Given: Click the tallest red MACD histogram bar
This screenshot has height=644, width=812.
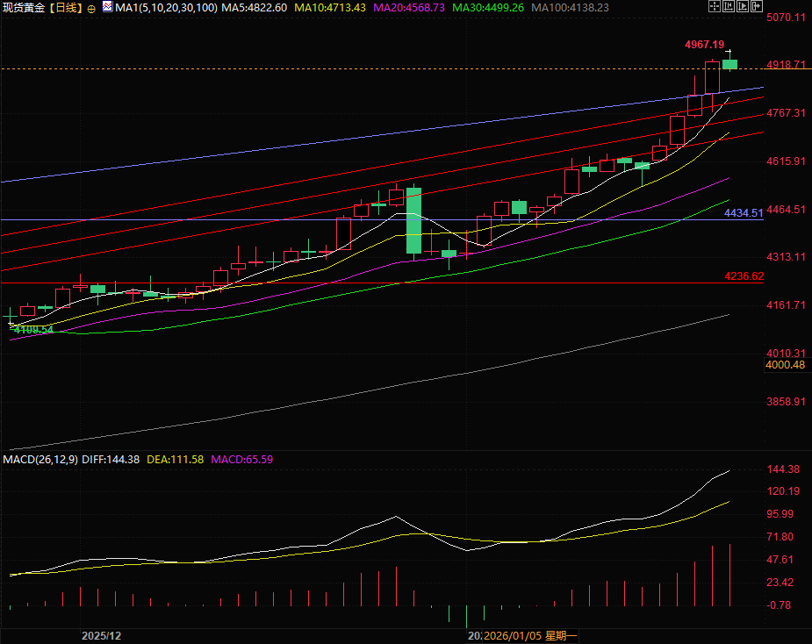Looking at the screenshot, I should click(x=729, y=575).
